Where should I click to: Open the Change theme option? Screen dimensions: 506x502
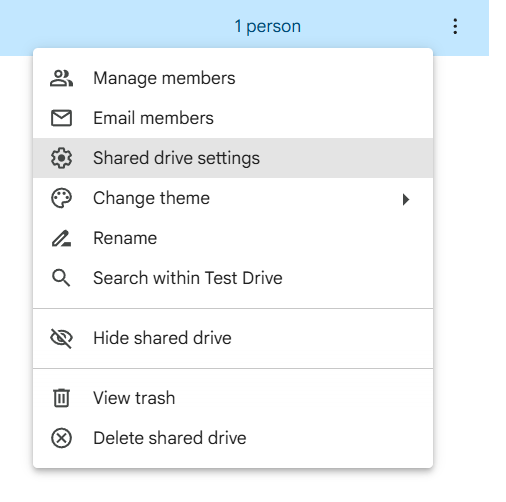tap(233, 198)
